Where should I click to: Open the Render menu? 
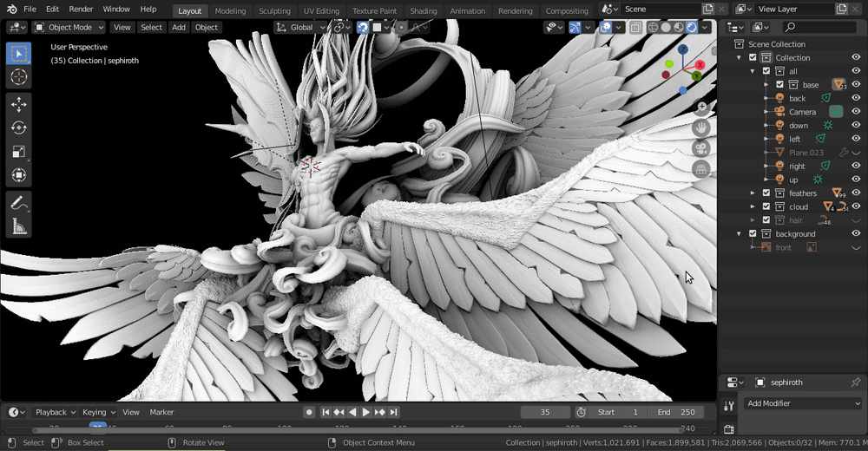click(81, 9)
